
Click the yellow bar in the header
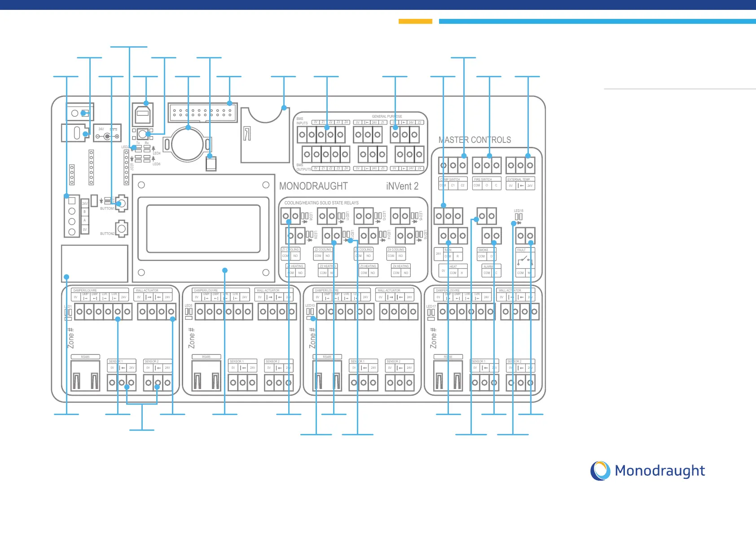[415, 21]
